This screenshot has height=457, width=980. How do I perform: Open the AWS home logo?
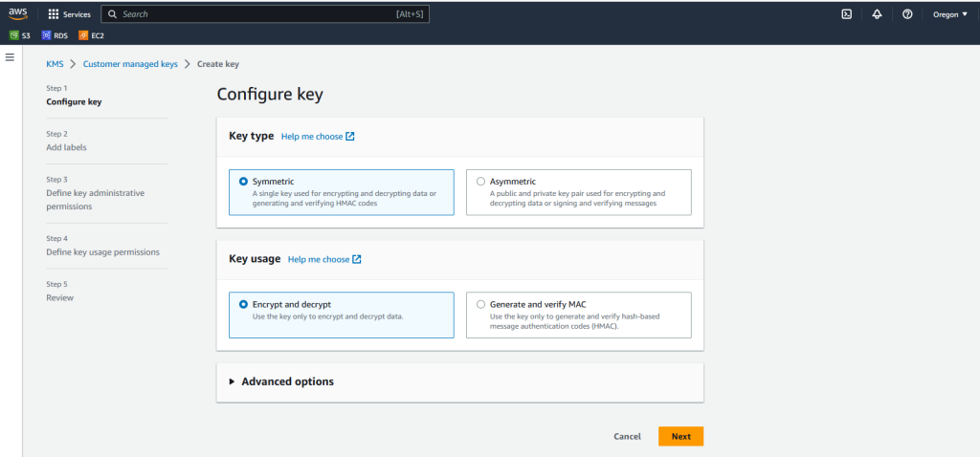pos(18,13)
